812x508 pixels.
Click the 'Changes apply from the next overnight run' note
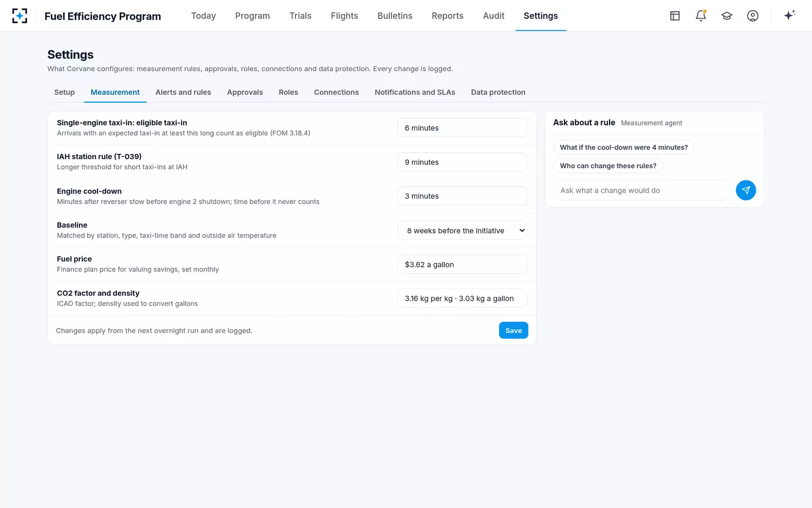(154, 331)
